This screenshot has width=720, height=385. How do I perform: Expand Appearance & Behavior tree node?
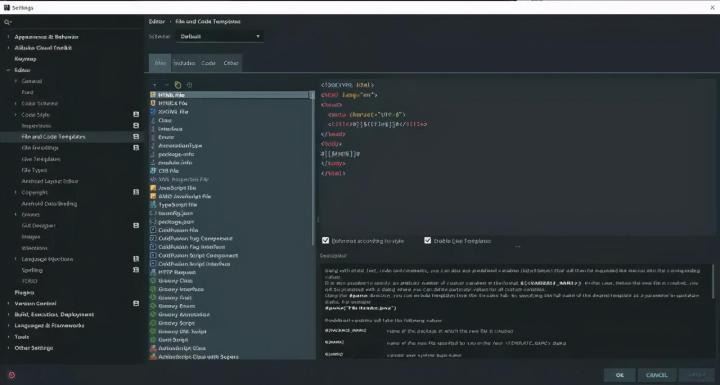coord(8,37)
